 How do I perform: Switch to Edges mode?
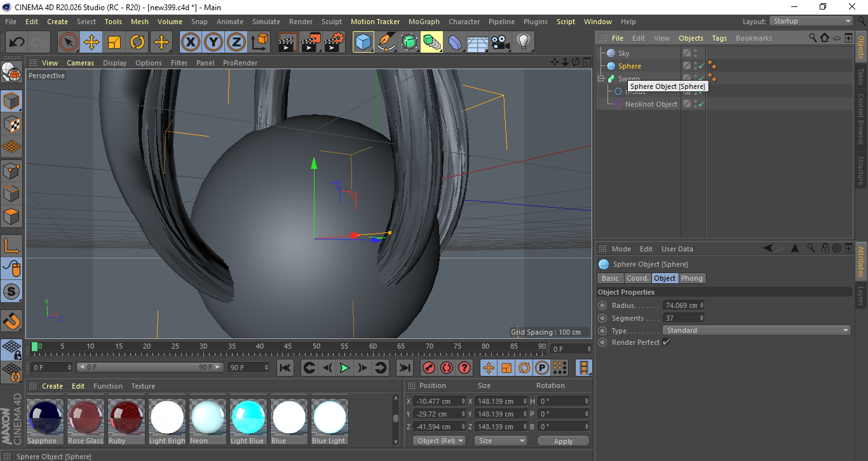coord(11,194)
